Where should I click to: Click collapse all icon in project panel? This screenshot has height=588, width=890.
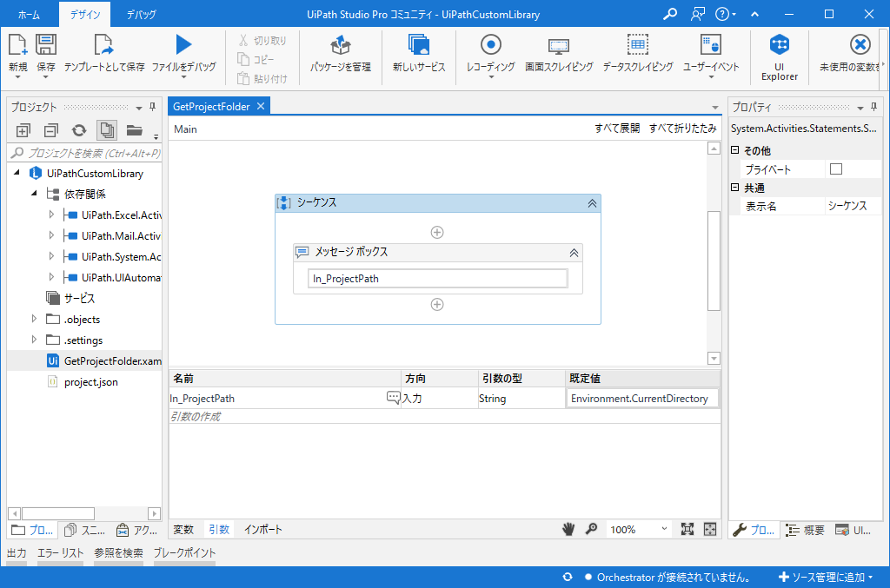(x=51, y=131)
